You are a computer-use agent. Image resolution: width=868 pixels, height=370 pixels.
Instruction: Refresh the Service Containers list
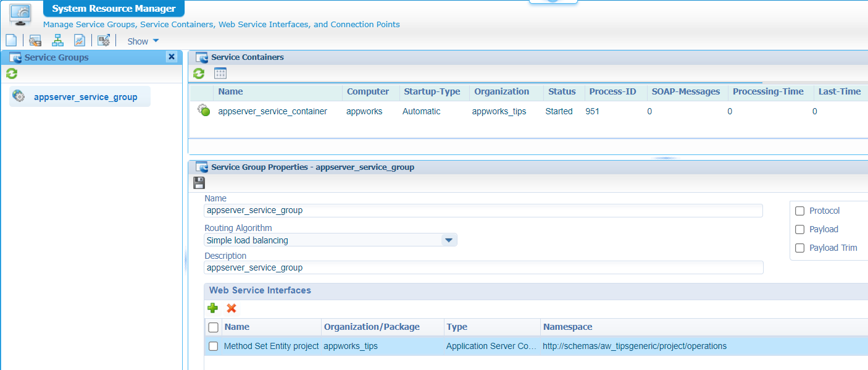(199, 74)
